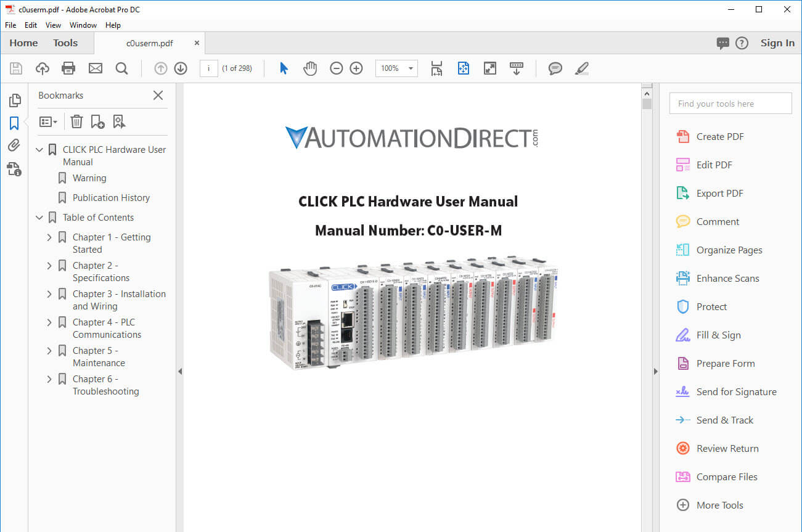Screen dimensions: 802x532
Task: Click the upload to cloud icon
Action: (43, 68)
